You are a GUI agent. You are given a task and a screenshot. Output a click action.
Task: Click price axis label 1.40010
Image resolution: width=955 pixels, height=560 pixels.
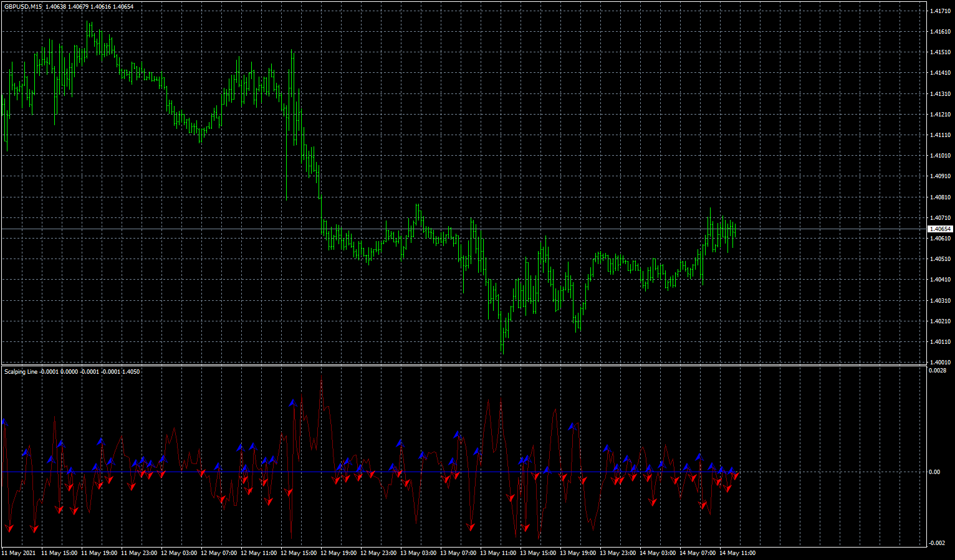[x=940, y=363]
